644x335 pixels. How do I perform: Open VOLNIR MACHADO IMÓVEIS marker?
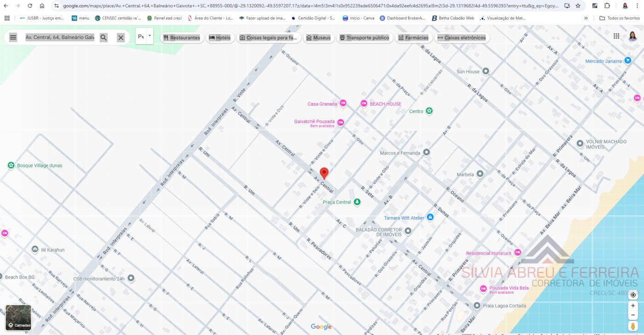tap(580, 143)
